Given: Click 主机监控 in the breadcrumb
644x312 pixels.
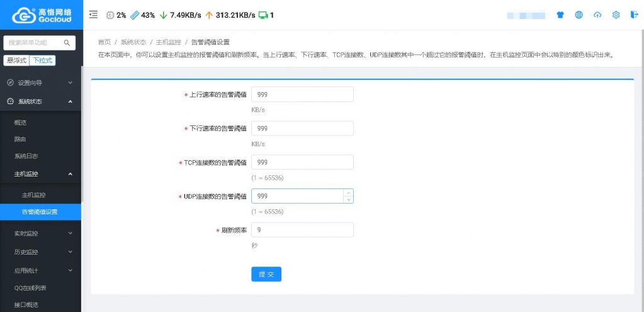Looking at the screenshot, I should pyautogui.click(x=168, y=42).
